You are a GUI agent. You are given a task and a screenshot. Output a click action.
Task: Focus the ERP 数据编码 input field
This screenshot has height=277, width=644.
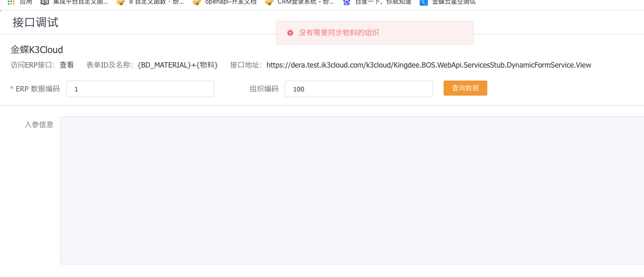tap(141, 89)
